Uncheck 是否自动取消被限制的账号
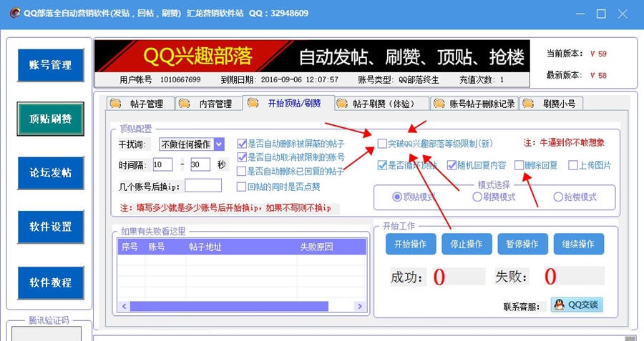The height and width of the screenshot is (341, 644). tap(242, 157)
